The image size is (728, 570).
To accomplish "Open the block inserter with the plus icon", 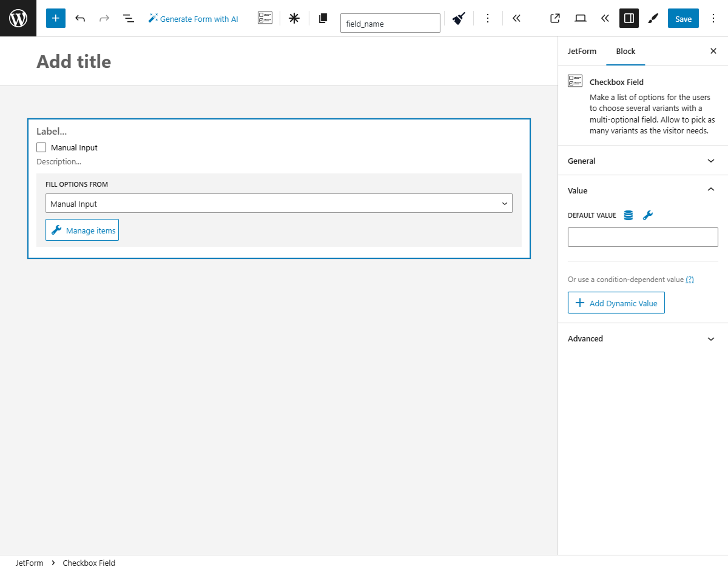I will click(x=55, y=18).
